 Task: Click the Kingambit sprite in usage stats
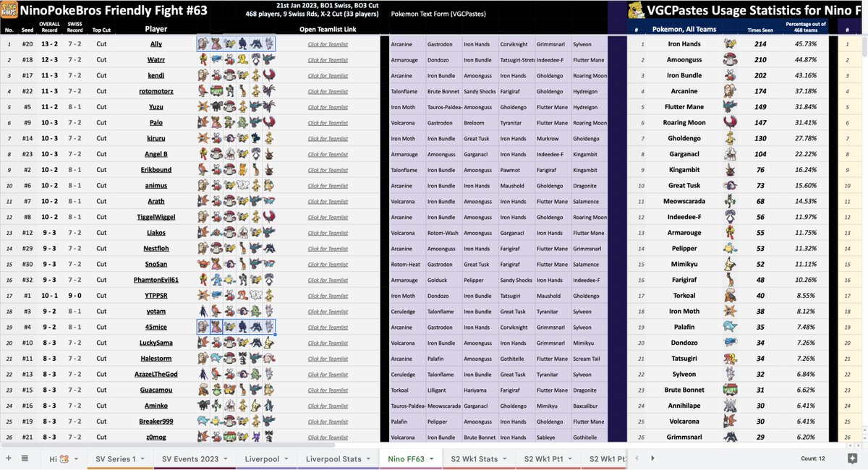[731, 170]
